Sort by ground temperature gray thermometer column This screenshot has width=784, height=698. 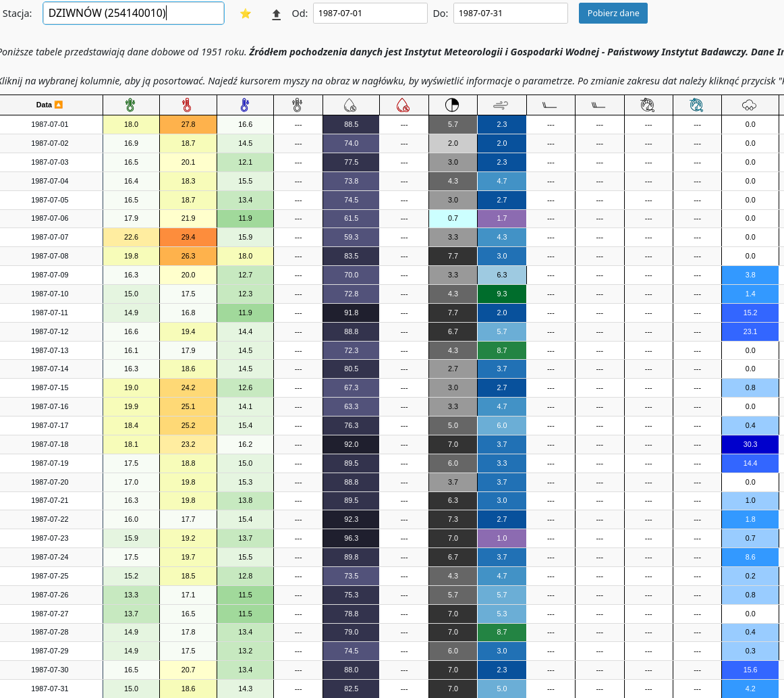(298, 105)
